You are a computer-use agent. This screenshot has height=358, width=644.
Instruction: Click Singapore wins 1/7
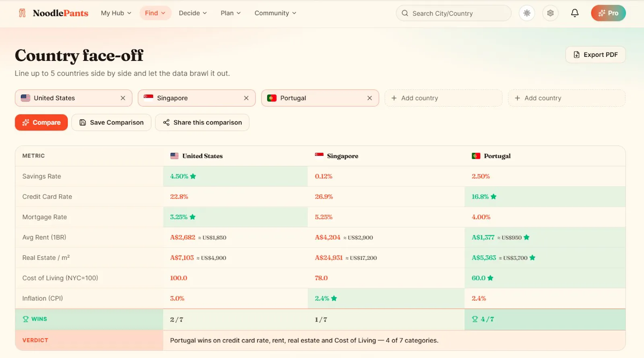pos(321,319)
